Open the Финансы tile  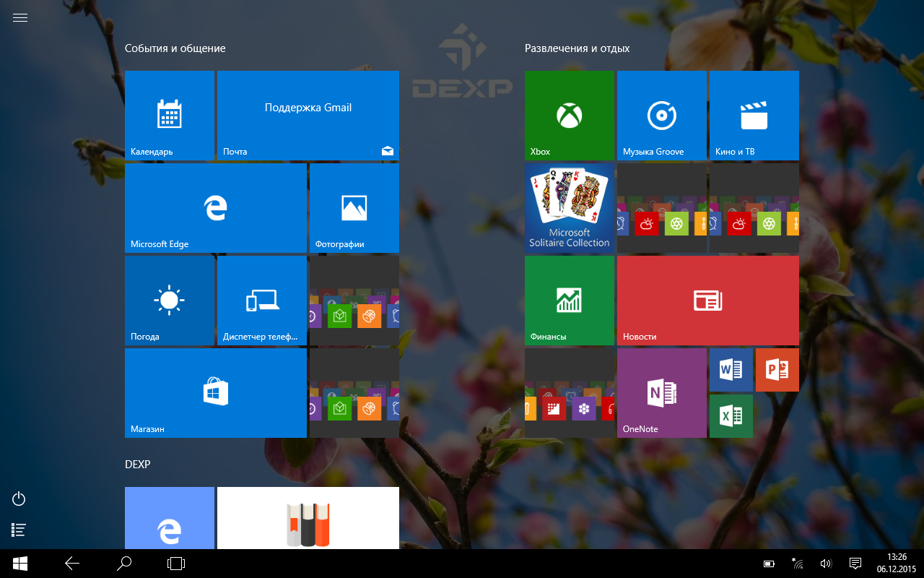pyautogui.click(x=570, y=301)
